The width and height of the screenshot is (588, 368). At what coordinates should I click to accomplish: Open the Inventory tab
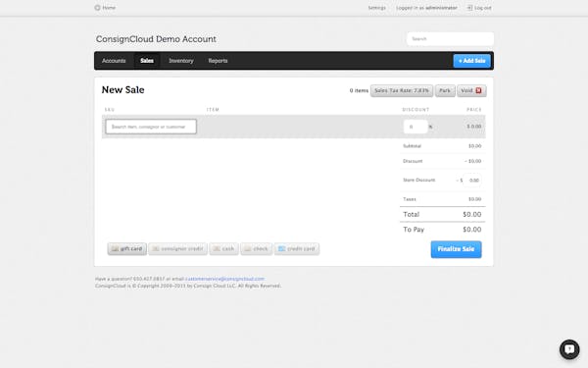click(181, 61)
